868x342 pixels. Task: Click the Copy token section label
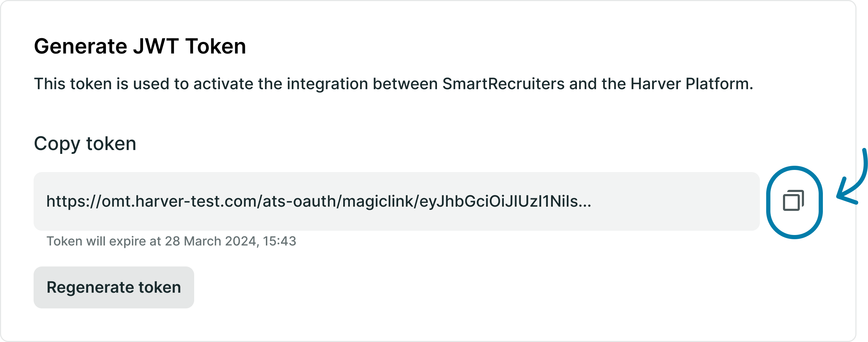pyautogui.click(x=85, y=143)
